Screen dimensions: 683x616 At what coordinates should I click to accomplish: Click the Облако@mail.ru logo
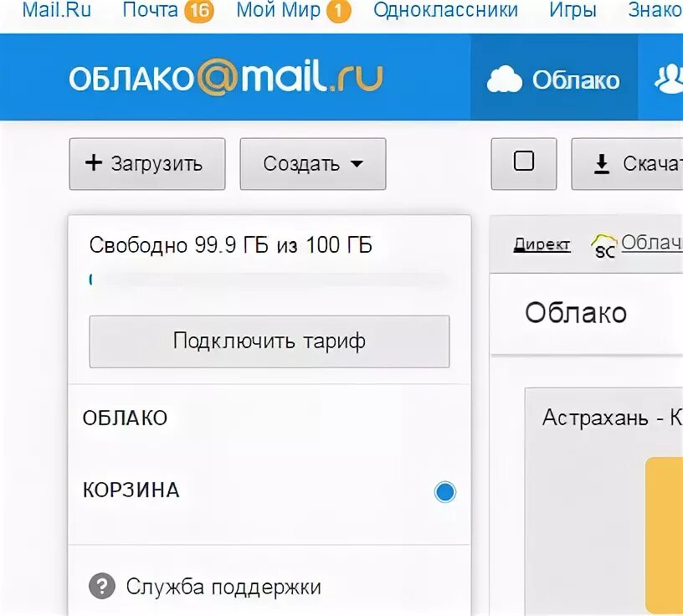click(226, 77)
